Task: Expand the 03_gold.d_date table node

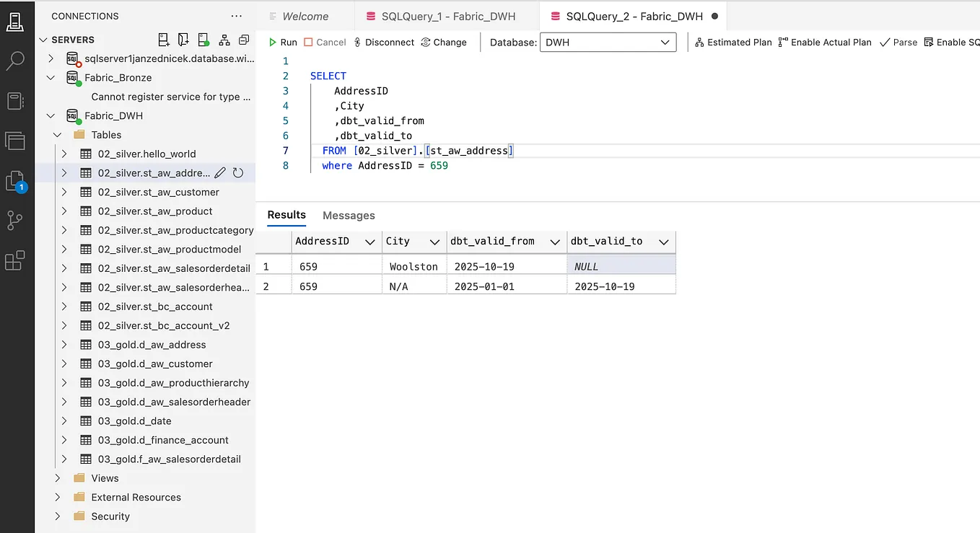Action: point(64,421)
